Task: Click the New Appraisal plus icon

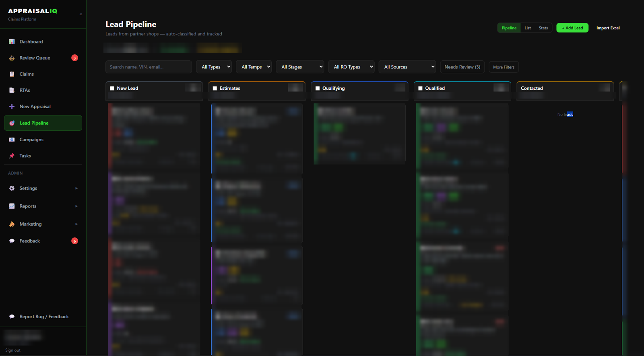Action: pos(12,107)
